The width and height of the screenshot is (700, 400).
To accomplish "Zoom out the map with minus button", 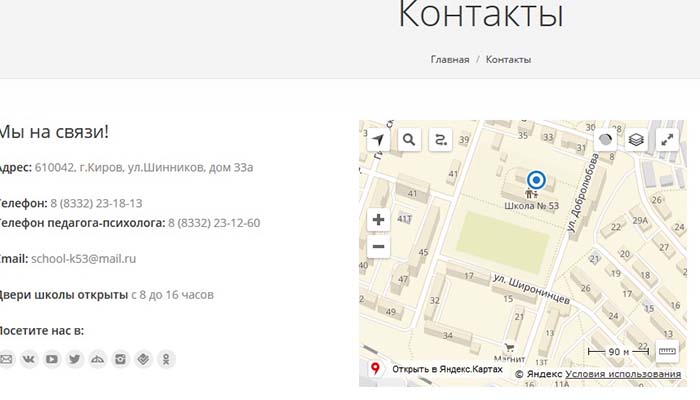I will tap(379, 246).
